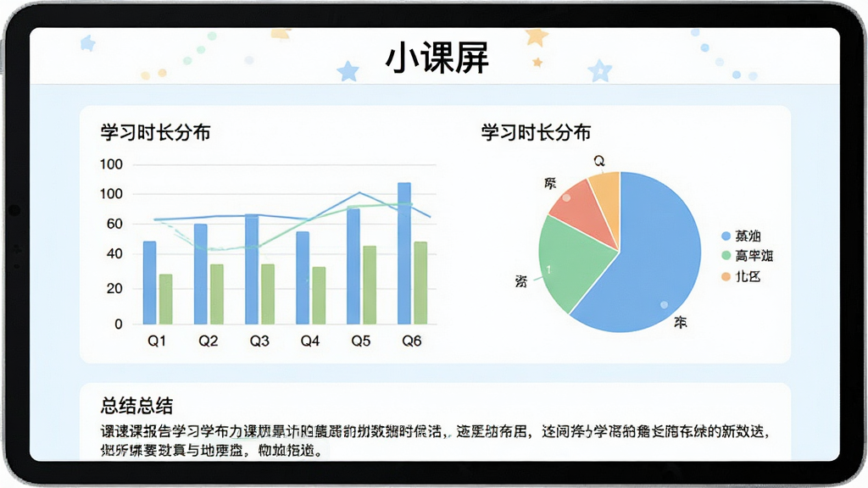Click the blue bar for Q1
This screenshot has height=488, width=868.
tap(149, 283)
